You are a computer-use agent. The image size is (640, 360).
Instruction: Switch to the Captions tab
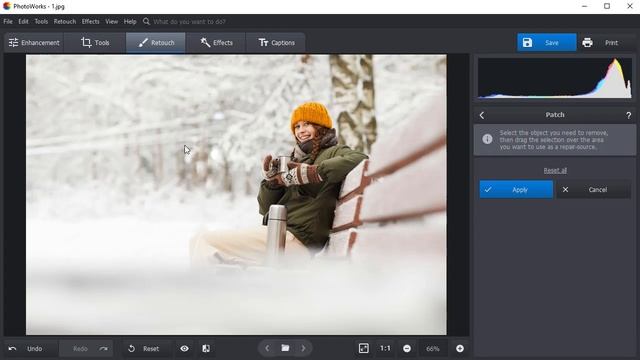(276, 42)
